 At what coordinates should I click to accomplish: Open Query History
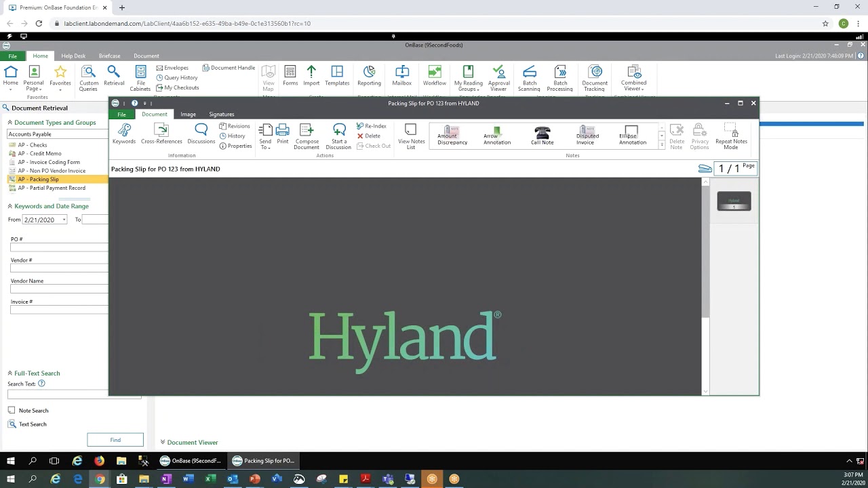(176, 77)
